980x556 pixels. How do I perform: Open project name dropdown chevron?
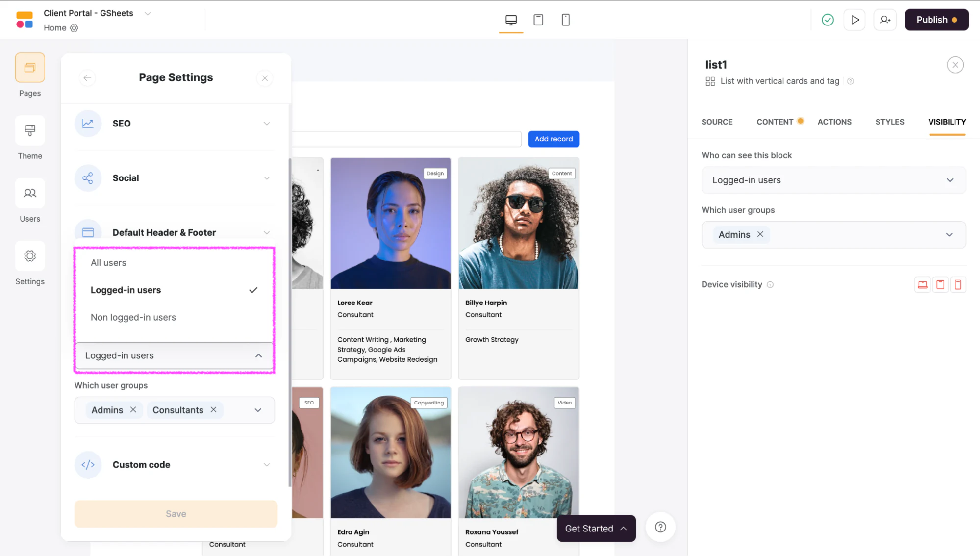(148, 13)
